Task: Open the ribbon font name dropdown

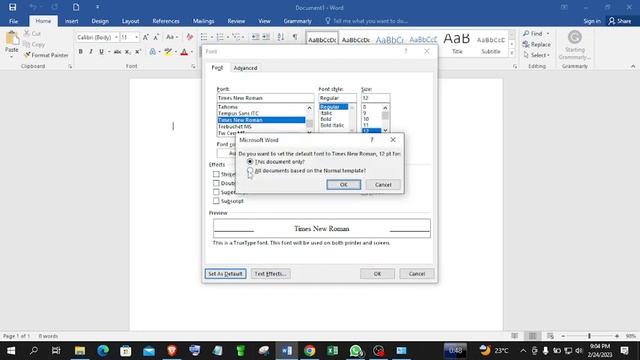Action: pos(116,37)
